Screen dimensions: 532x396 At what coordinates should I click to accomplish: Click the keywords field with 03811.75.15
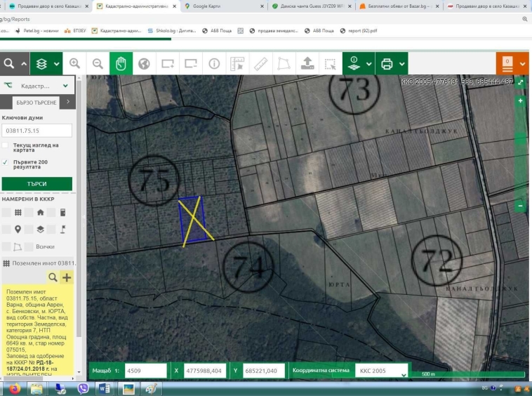click(x=37, y=131)
